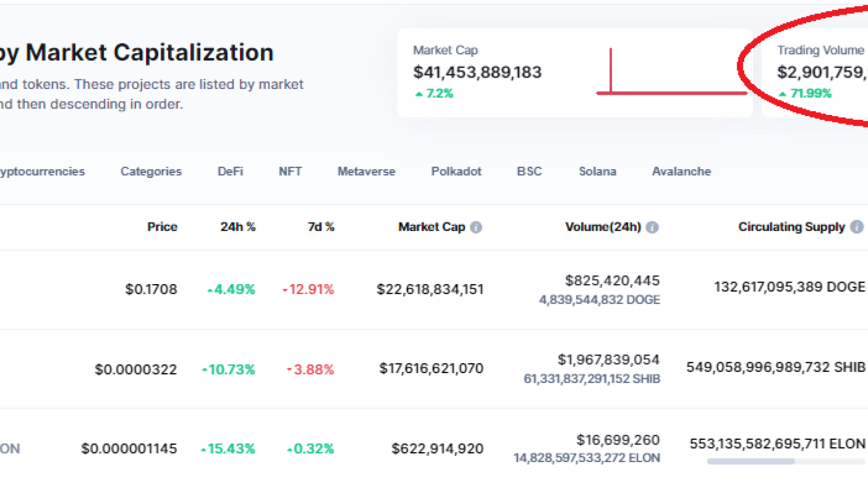This screenshot has width=868, height=488.
Task: Open Volume(24h) column info icon
Action: coord(653,227)
